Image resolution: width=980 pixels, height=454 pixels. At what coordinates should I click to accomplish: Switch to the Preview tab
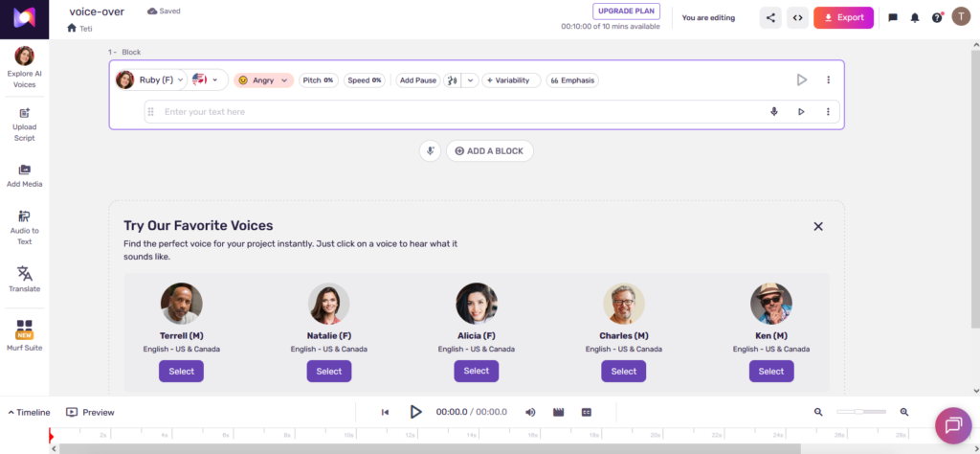[x=91, y=412]
